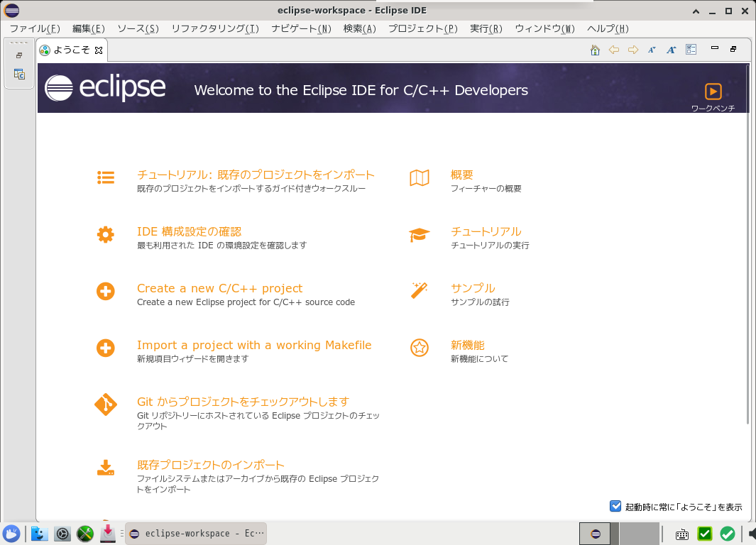Click the Welcome page vertical scrollbar
The height and width of the screenshot is (545, 756).
pyautogui.click(x=747, y=244)
